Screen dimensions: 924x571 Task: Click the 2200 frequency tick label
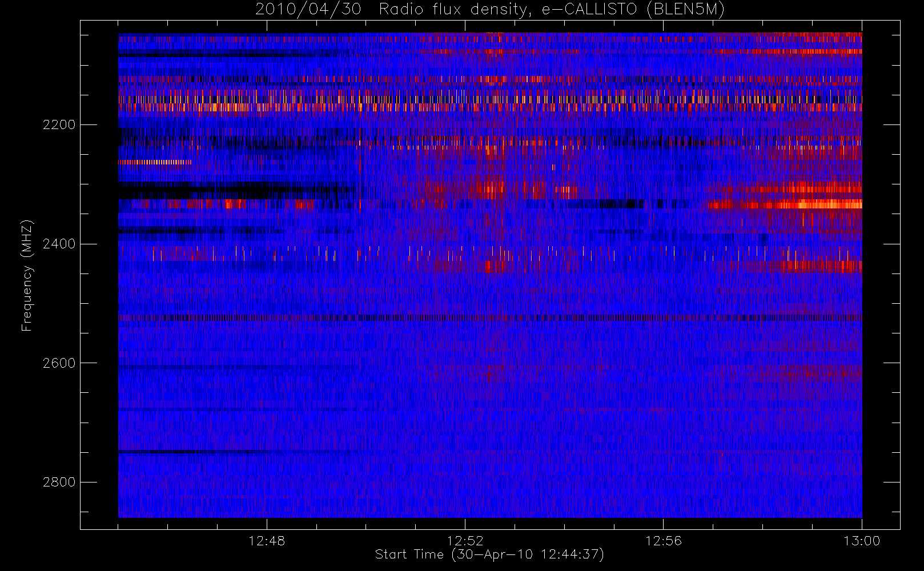59,124
